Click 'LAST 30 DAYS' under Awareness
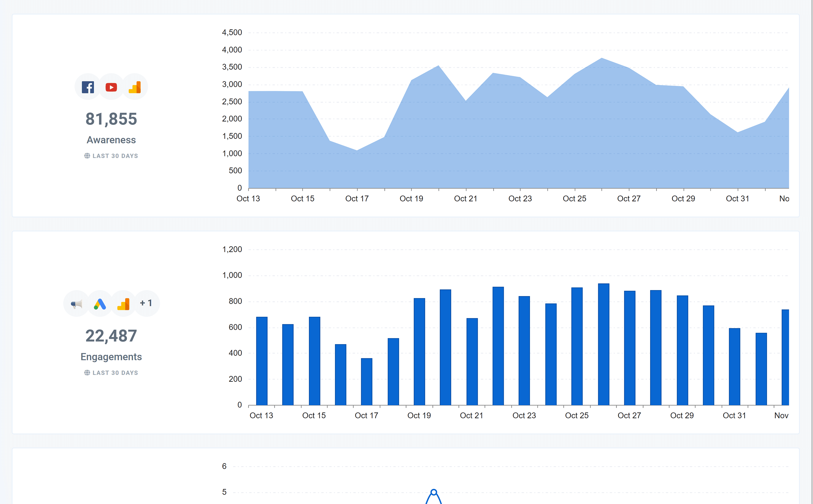 (115, 156)
